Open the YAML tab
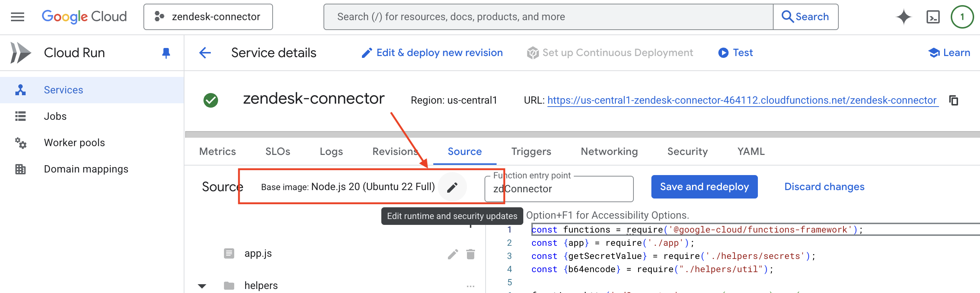980x293 pixels. (x=751, y=152)
